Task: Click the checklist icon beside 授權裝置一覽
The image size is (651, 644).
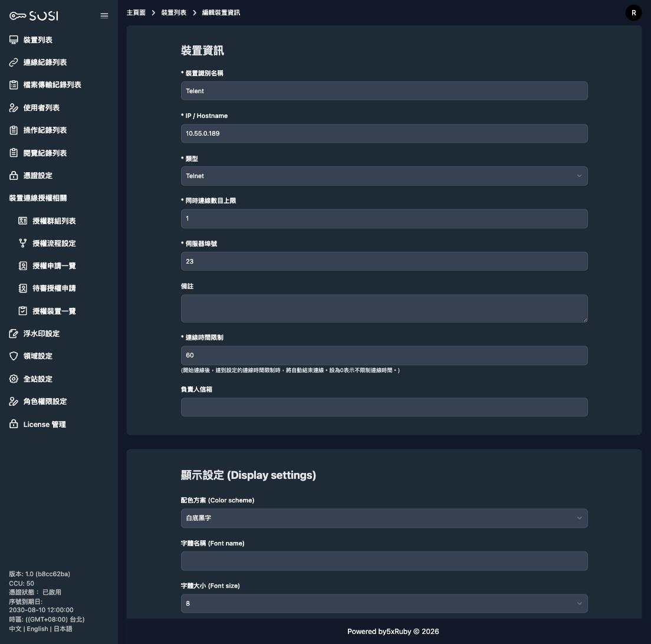Action: (x=23, y=311)
